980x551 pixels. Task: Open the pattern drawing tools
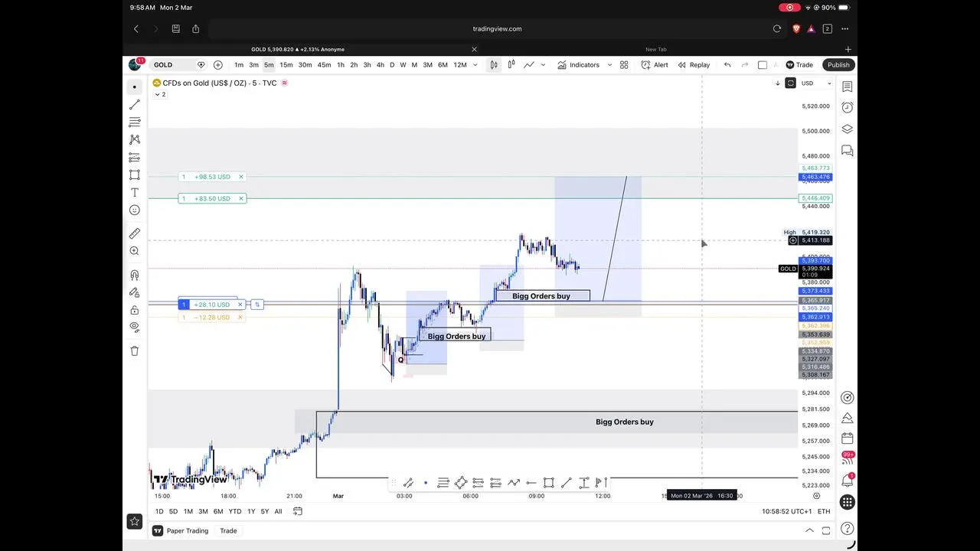(135, 139)
